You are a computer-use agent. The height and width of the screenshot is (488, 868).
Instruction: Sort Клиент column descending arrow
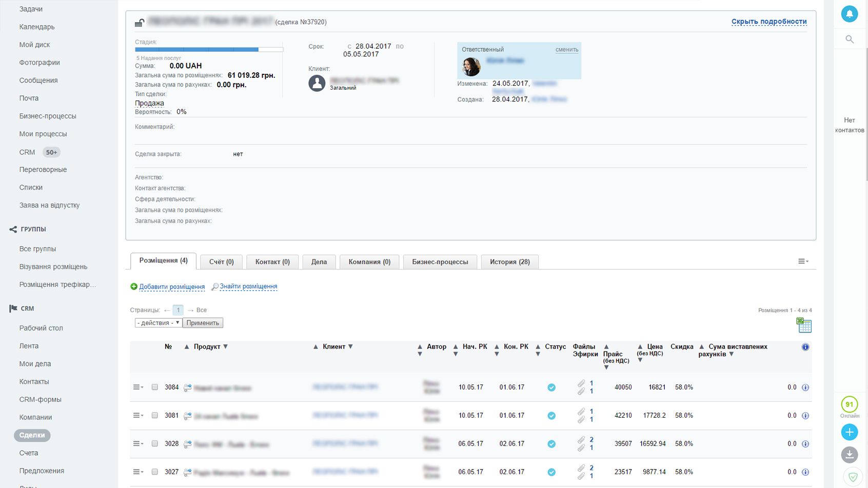(x=350, y=347)
